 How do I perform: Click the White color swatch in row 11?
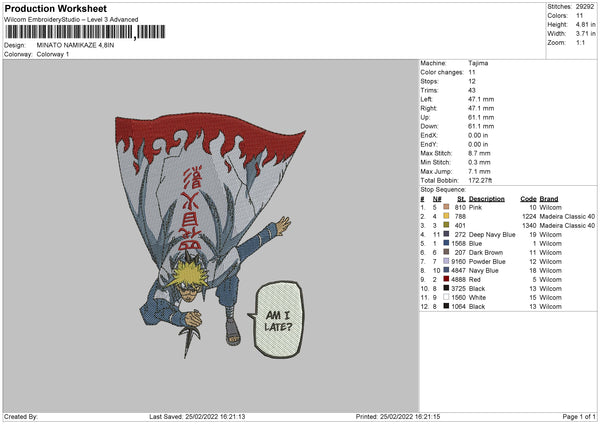click(446, 297)
